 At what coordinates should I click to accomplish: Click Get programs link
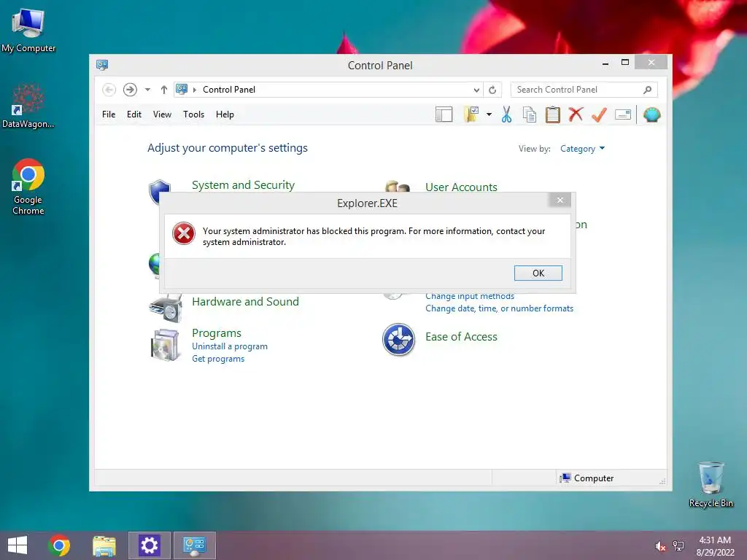[x=218, y=359]
